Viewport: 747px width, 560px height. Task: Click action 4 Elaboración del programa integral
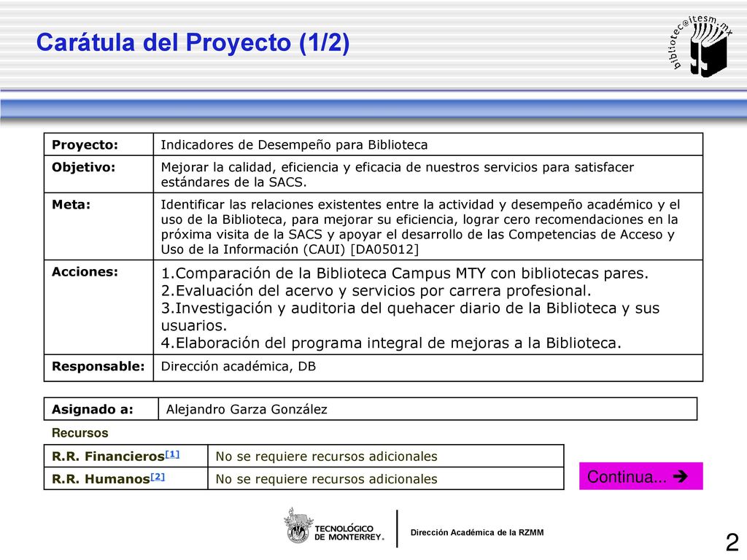coord(391,343)
